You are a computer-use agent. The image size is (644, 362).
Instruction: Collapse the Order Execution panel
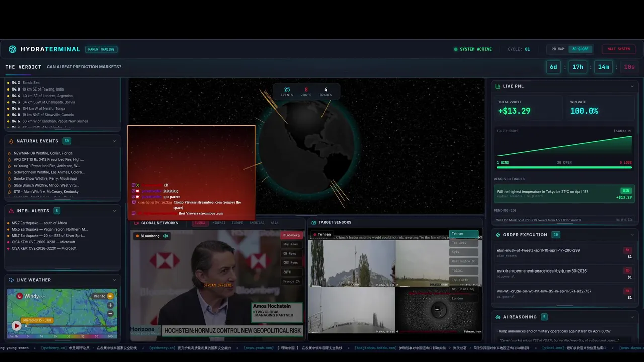coord(632,235)
